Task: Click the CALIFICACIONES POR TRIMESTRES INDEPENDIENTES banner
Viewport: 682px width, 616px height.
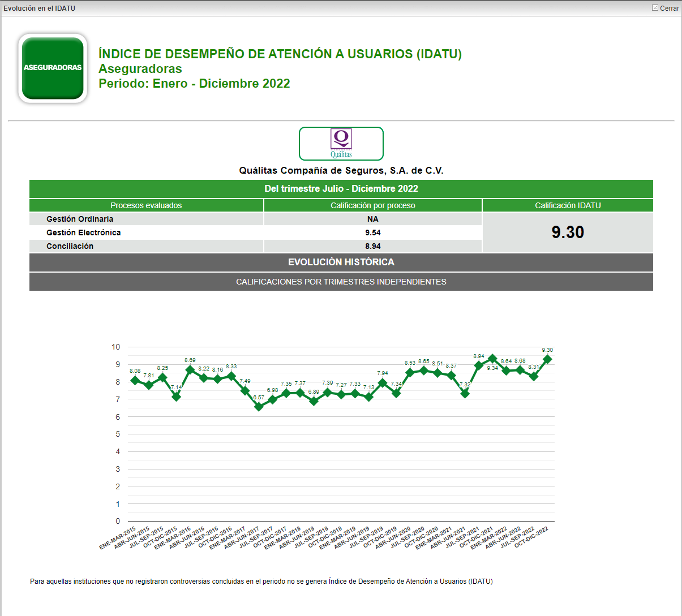Action: tap(341, 282)
